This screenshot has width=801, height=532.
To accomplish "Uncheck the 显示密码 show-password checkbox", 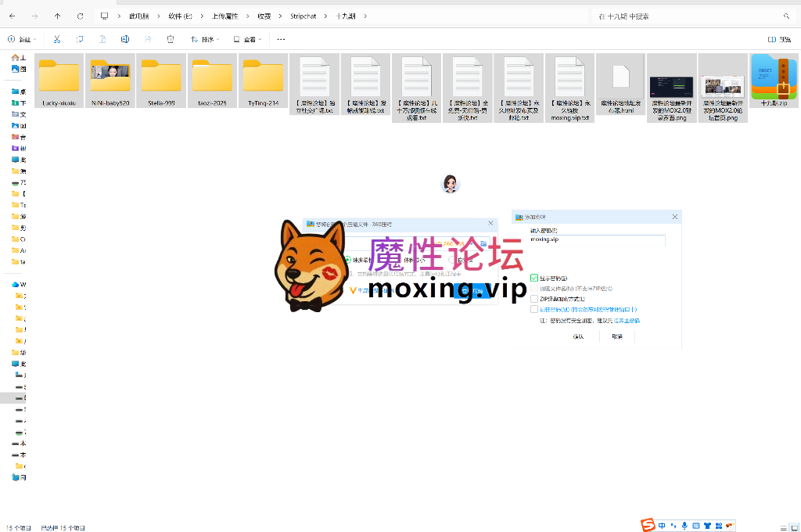I will [534, 278].
